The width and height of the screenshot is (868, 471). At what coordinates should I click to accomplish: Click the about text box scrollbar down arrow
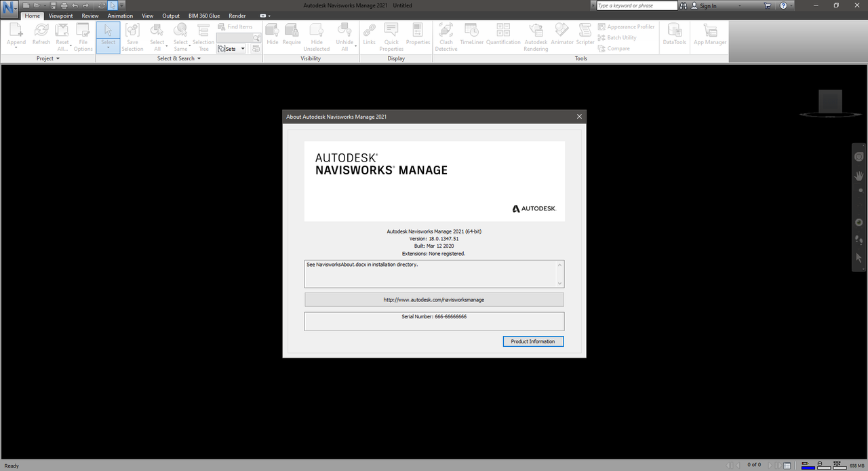(559, 283)
